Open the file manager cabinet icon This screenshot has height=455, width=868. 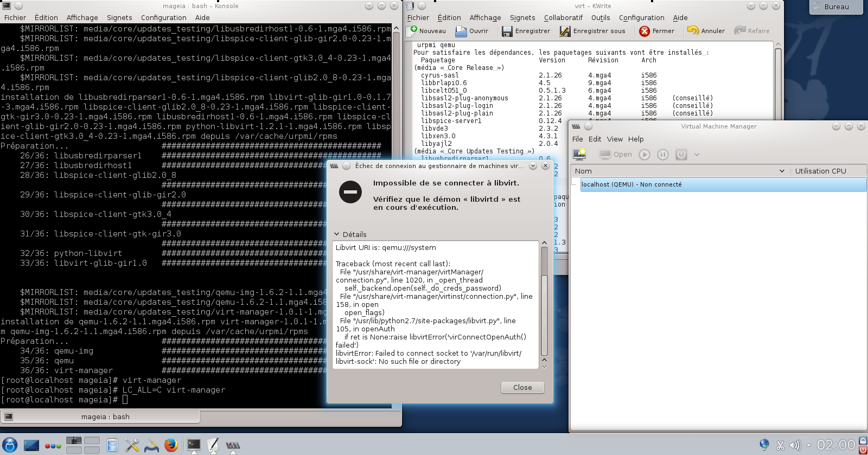(112, 445)
